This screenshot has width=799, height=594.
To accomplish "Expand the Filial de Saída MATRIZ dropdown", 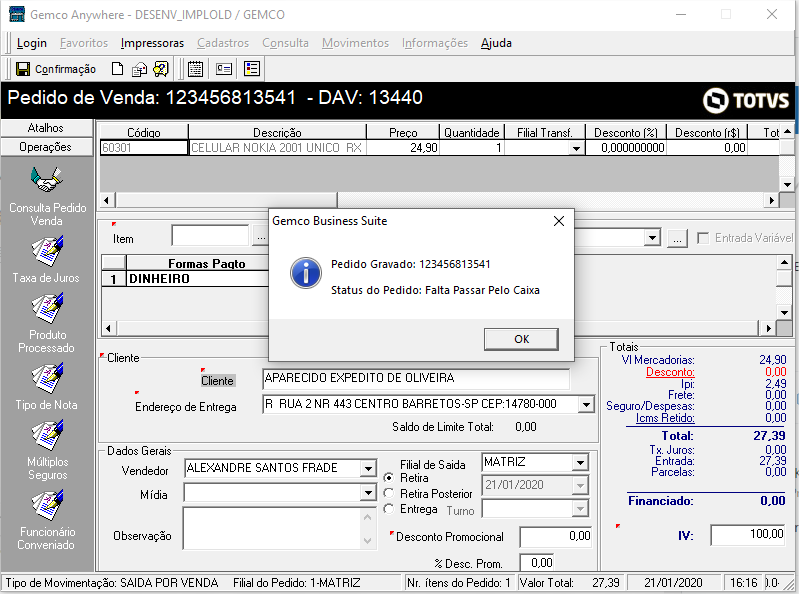I will 580,463.
